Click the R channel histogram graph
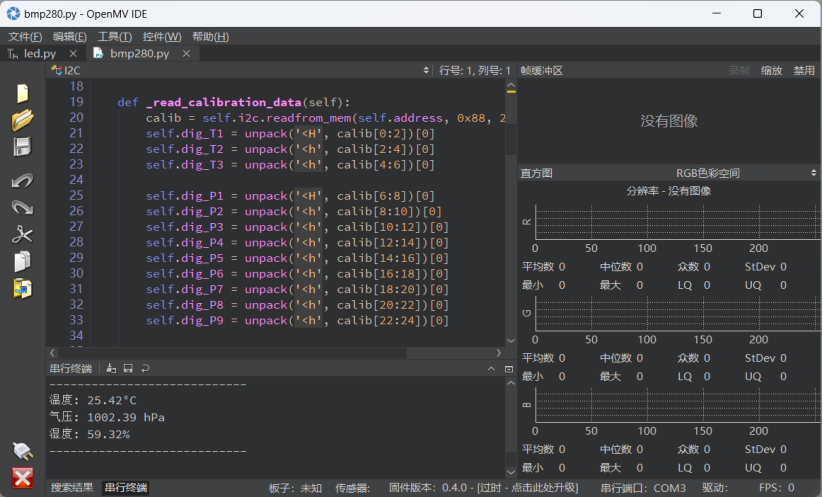 coord(677,223)
